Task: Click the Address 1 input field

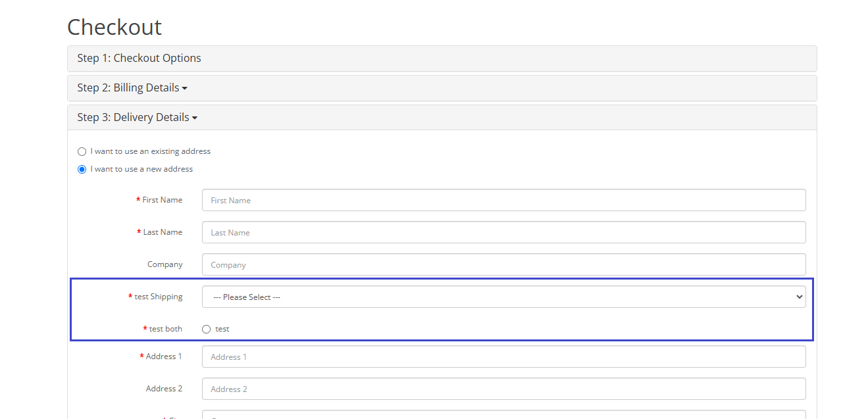Action: pyautogui.click(x=503, y=357)
